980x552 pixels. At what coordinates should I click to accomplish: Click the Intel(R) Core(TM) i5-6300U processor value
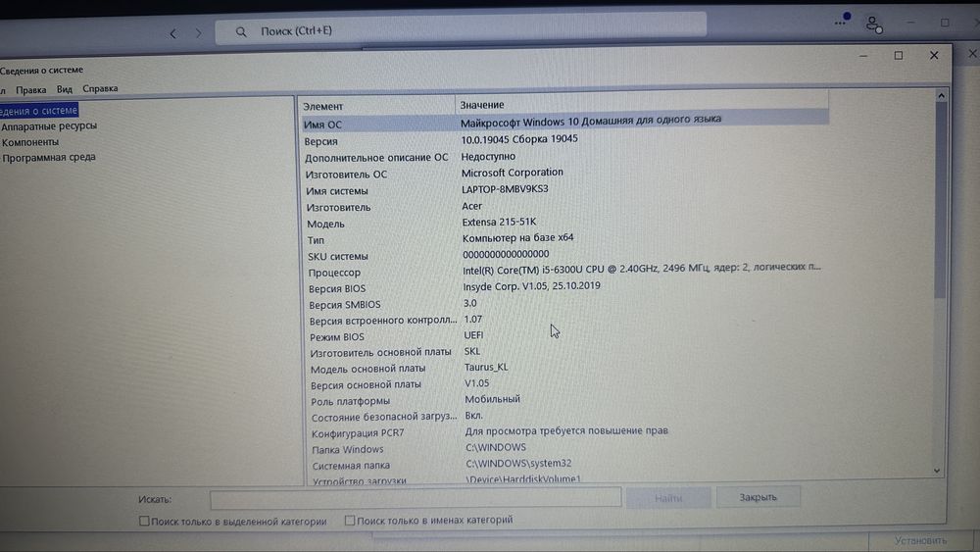coord(641,269)
